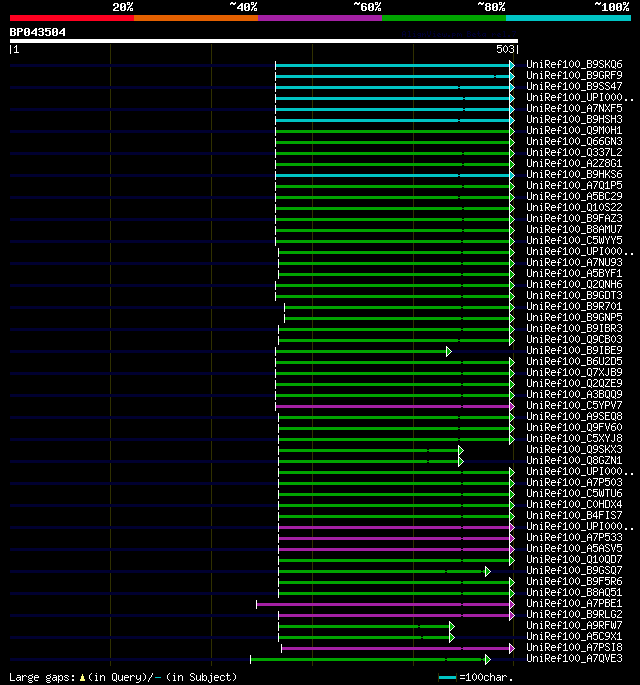The width and height of the screenshot is (640, 685).
Task: Select the UniRef100_A5BC29 label
Action: point(574,196)
